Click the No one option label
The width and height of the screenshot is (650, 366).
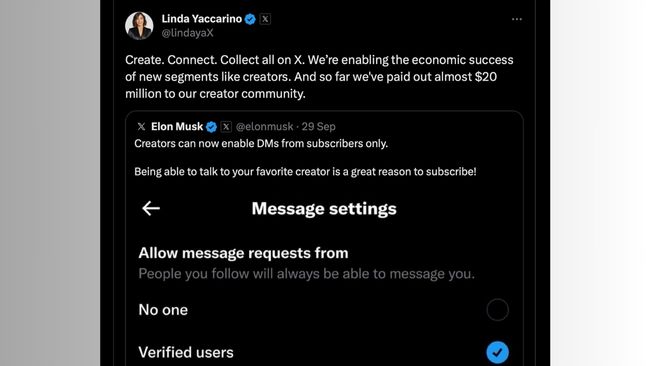tap(163, 310)
